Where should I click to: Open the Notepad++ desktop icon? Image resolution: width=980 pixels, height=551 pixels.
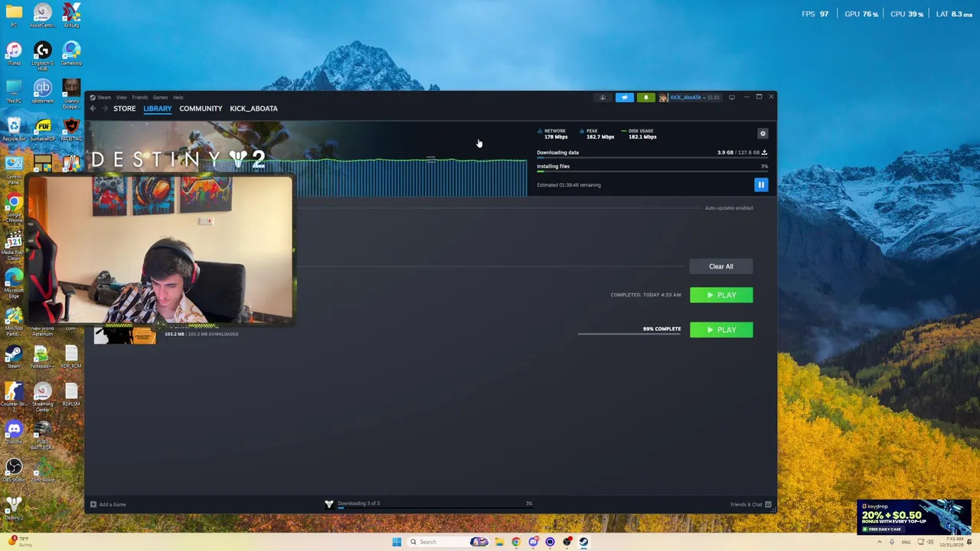pyautogui.click(x=42, y=357)
